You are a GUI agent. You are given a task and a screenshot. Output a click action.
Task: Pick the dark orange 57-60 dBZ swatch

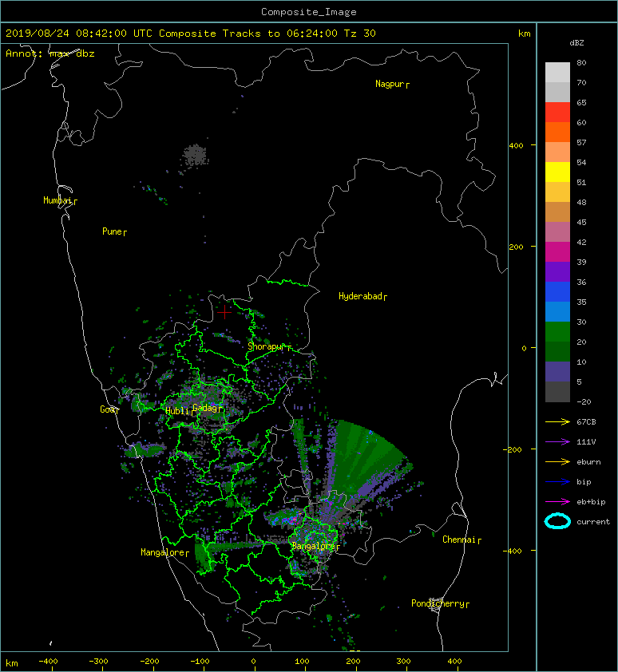pos(557,132)
